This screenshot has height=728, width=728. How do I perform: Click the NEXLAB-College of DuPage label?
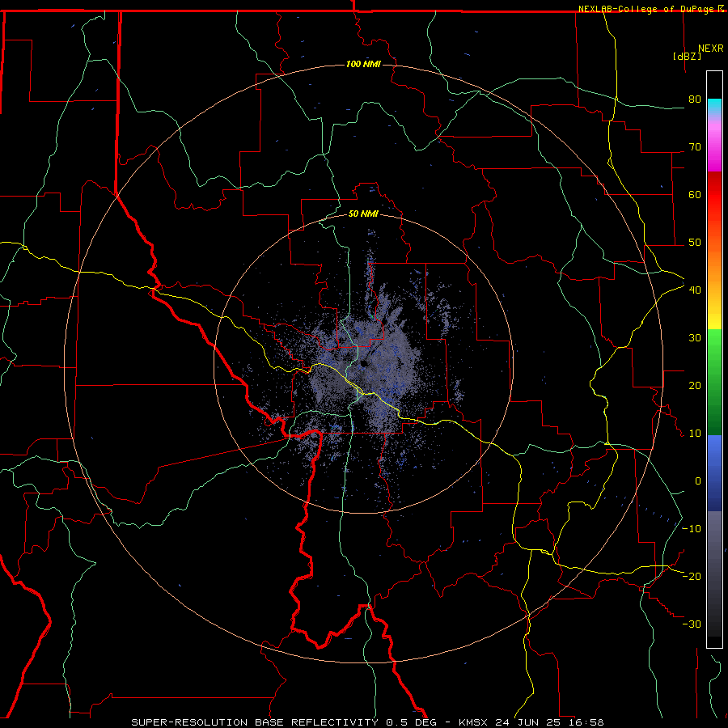pyautogui.click(x=645, y=9)
